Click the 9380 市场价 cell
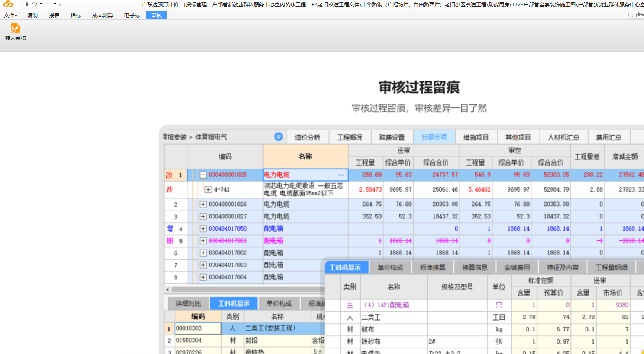Viewport: 644px width, 354px height. pos(612,305)
